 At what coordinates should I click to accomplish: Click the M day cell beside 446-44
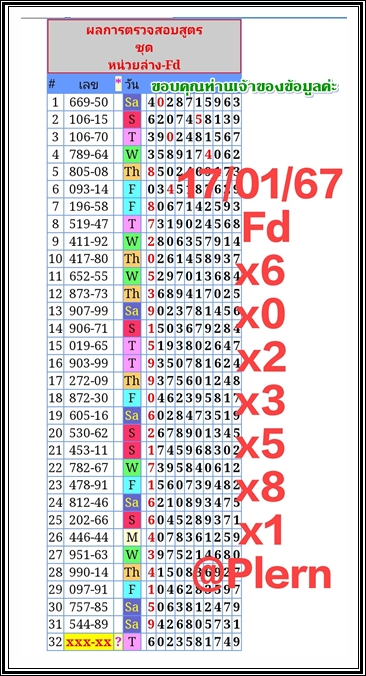(132, 537)
